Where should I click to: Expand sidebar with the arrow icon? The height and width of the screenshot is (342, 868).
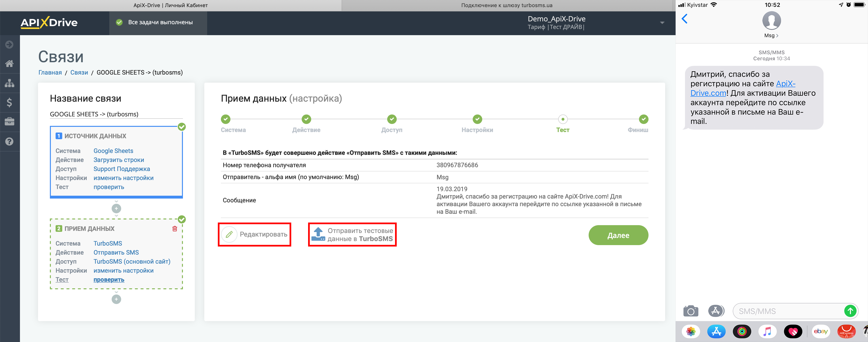[10, 44]
